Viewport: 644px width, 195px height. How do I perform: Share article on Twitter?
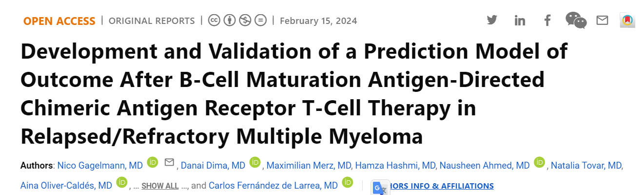tap(492, 21)
